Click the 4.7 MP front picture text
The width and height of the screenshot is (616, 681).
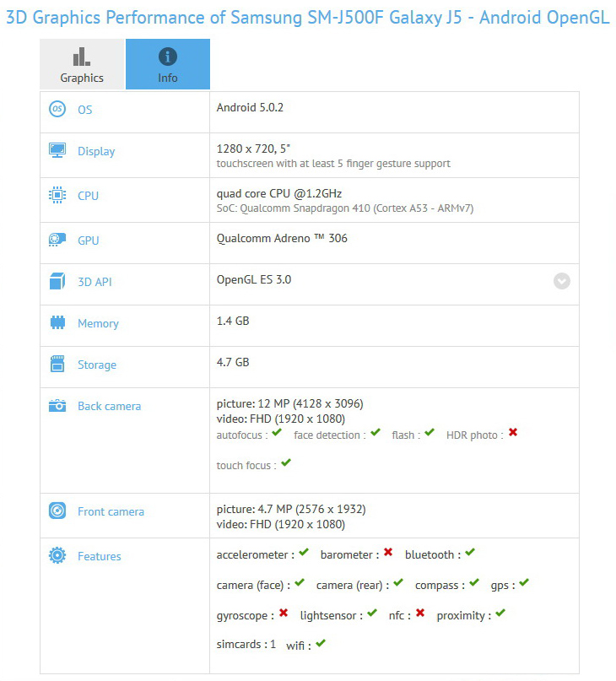point(291,510)
